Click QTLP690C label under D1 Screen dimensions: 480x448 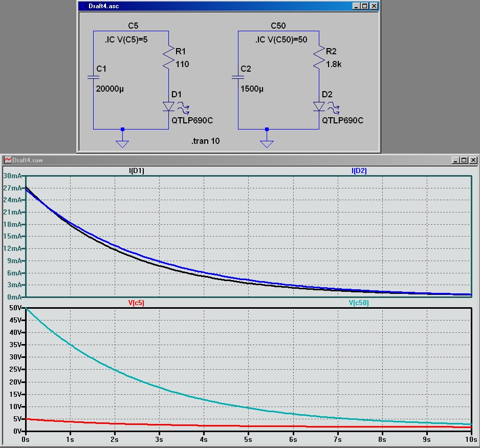192,120
